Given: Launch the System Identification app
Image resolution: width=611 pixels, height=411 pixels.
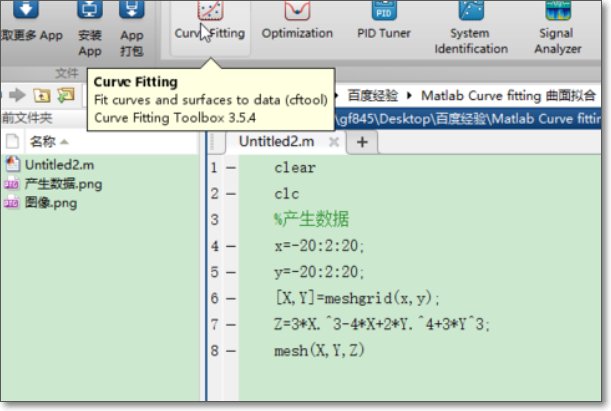Looking at the screenshot, I should [471, 26].
